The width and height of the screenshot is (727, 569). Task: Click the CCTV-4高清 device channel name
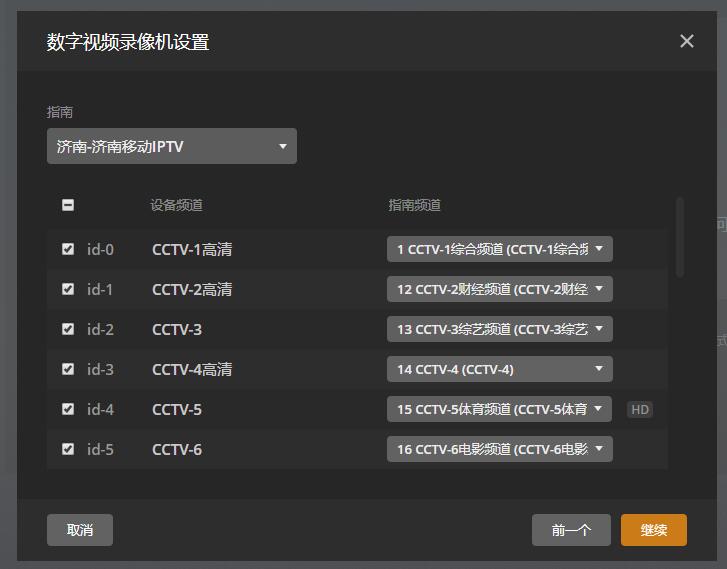[x=192, y=369]
